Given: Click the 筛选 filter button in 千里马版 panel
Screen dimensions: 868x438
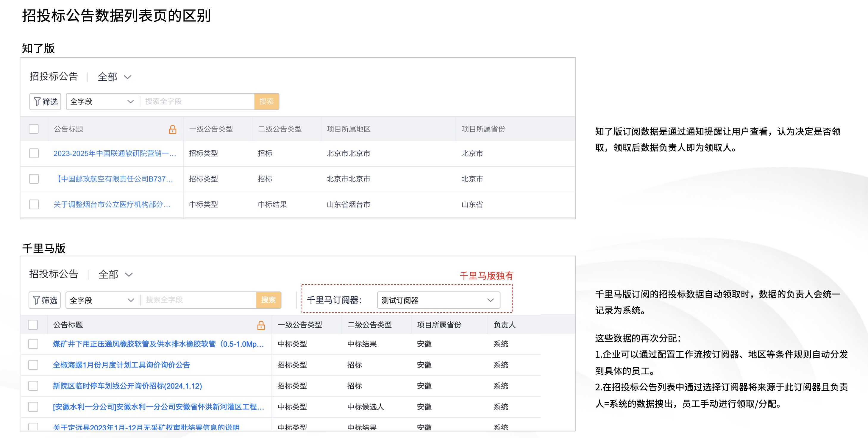Looking at the screenshot, I should [x=44, y=300].
